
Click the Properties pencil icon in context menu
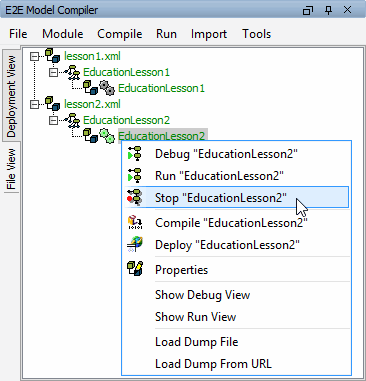(135, 269)
